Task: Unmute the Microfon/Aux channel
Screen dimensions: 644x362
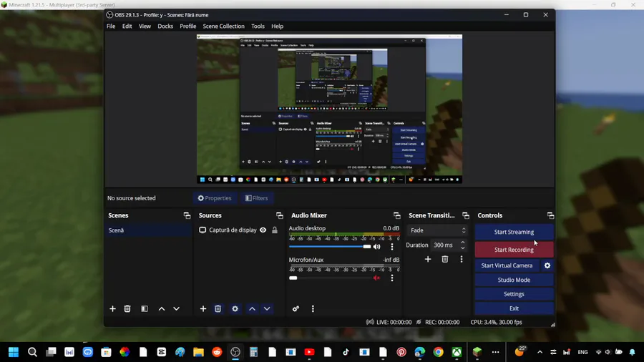Action: point(376,278)
